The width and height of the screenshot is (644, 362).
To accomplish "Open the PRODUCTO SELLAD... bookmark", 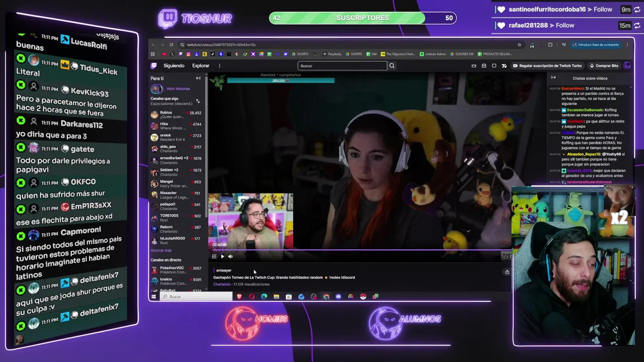I will (495, 54).
